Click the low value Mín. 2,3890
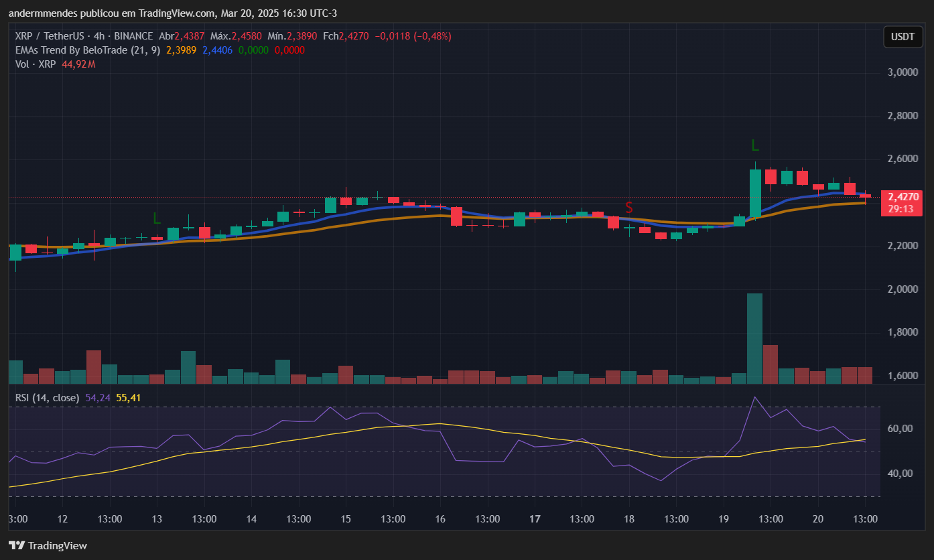The image size is (934, 560). tap(293, 36)
